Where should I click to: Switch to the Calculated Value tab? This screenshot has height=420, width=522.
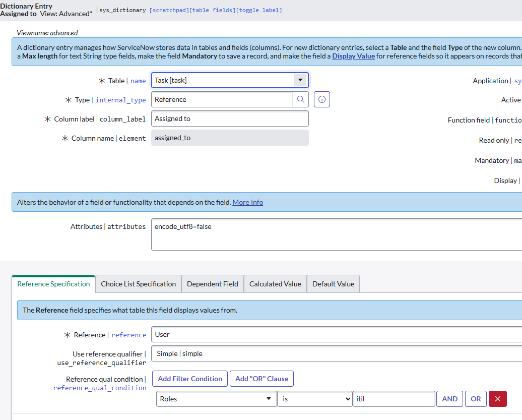[x=275, y=283]
